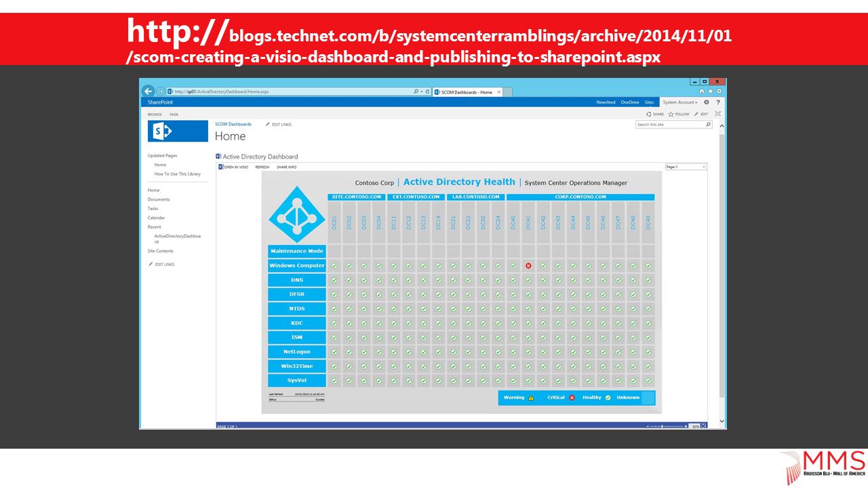Click the SCOM Dashboards breadcrumb link

pos(233,125)
